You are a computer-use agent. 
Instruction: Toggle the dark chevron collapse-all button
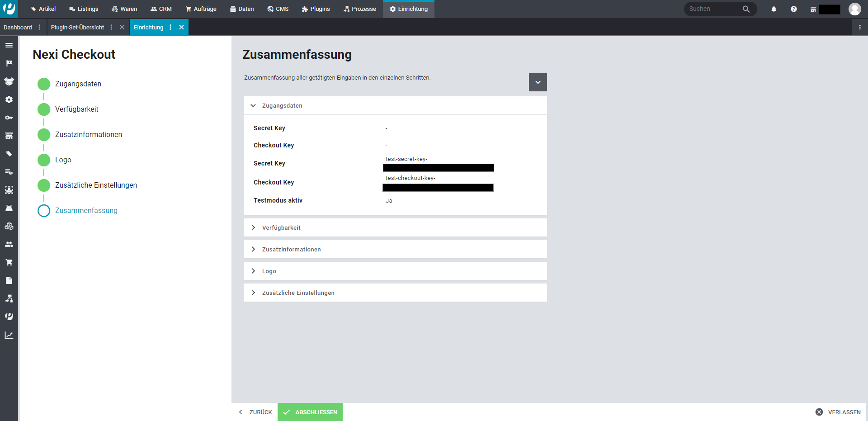pos(538,82)
